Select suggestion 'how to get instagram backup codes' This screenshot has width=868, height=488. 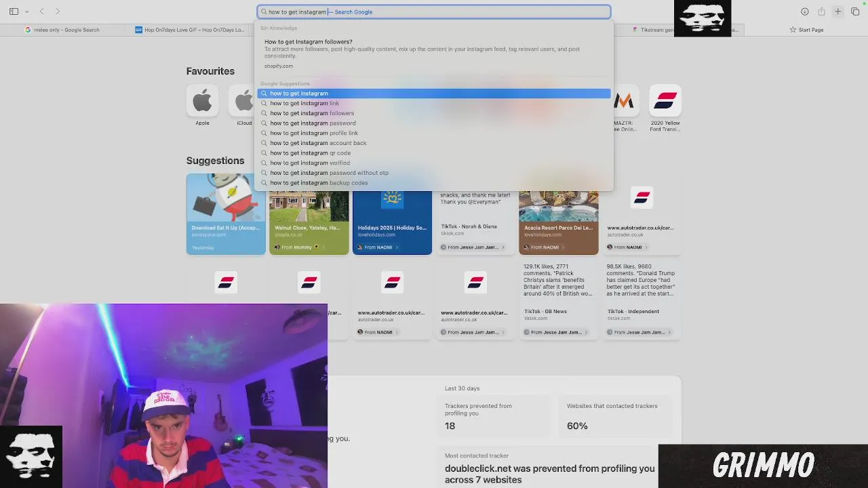[x=434, y=183]
